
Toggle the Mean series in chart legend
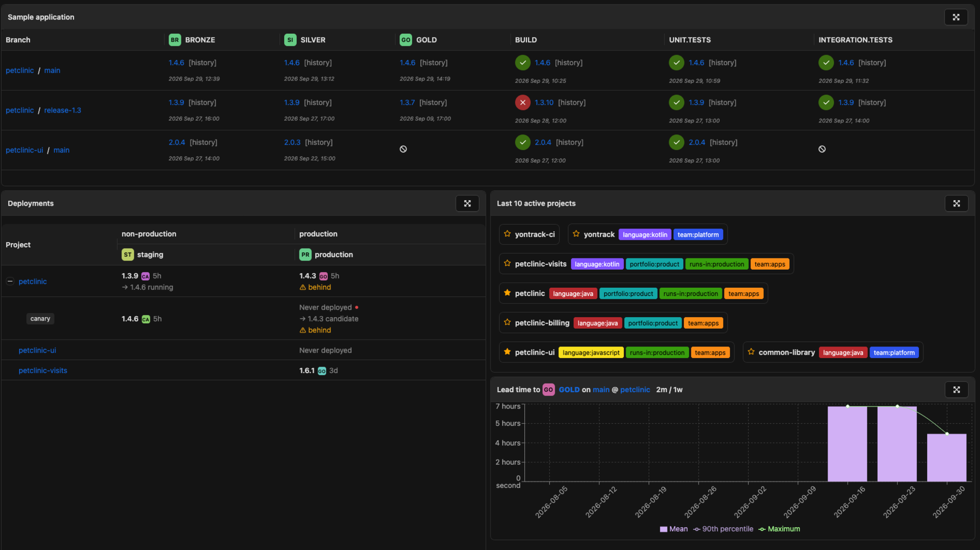pos(673,529)
